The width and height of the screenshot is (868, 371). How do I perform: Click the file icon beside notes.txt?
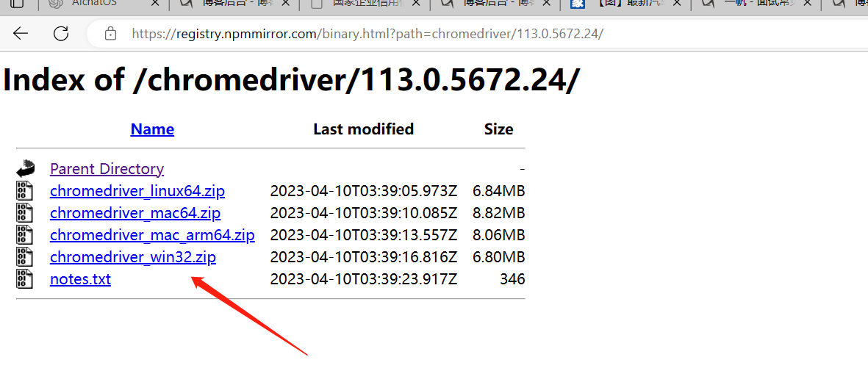(25, 279)
